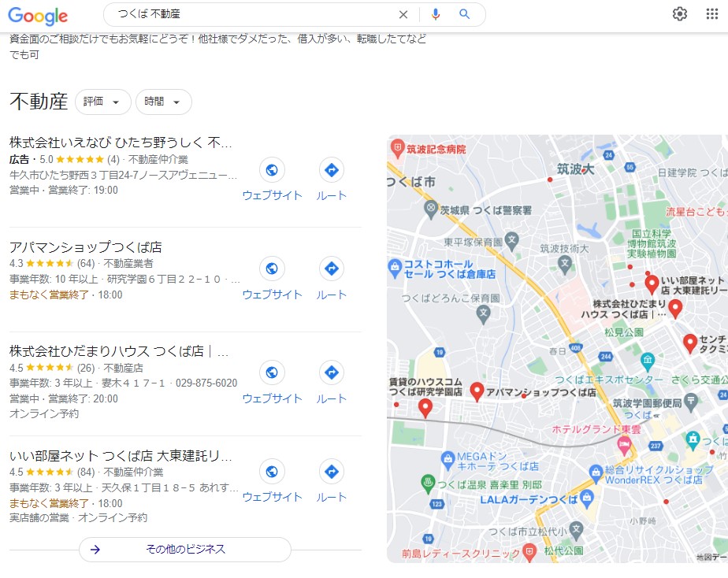Click the red pin for アパマンショップつくば店 on map
Image resolution: width=728 pixels, height=578 pixels.
click(477, 392)
